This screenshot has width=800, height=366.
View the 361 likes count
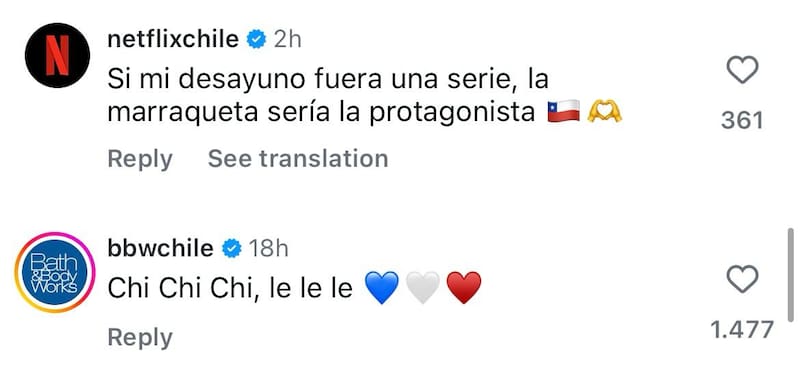[x=742, y=120]
